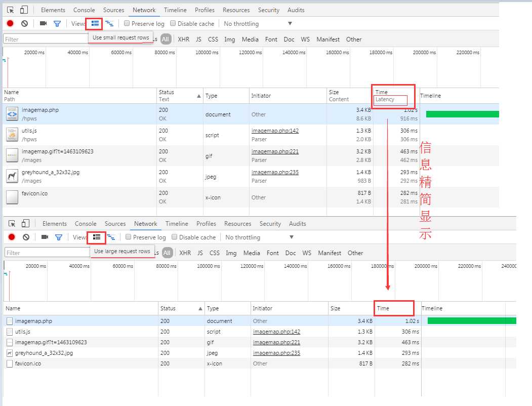Enable Disable cache checkbox in upper panel
The height and width of the screenshot is (406, 532).
[173, 23]
